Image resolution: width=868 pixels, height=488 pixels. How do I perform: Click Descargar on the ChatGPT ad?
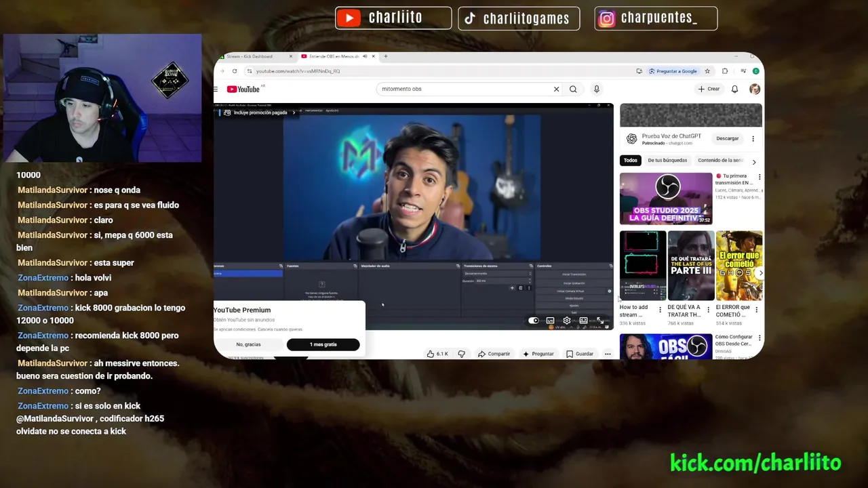tap(728, 138)
